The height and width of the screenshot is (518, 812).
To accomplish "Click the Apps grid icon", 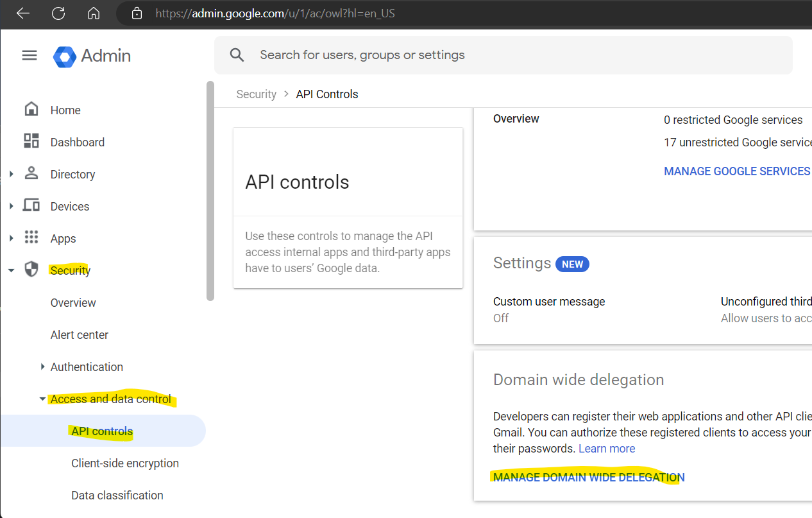I will tap(31, 238).
